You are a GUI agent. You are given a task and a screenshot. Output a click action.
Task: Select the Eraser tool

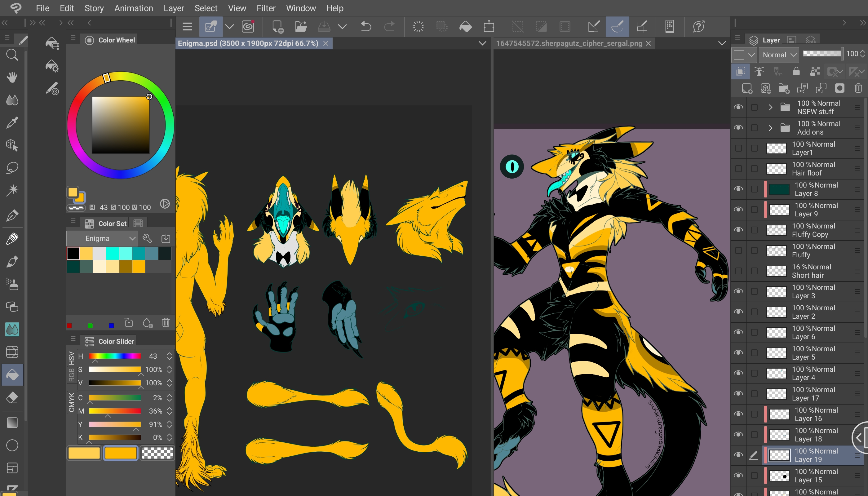(12, 397)
